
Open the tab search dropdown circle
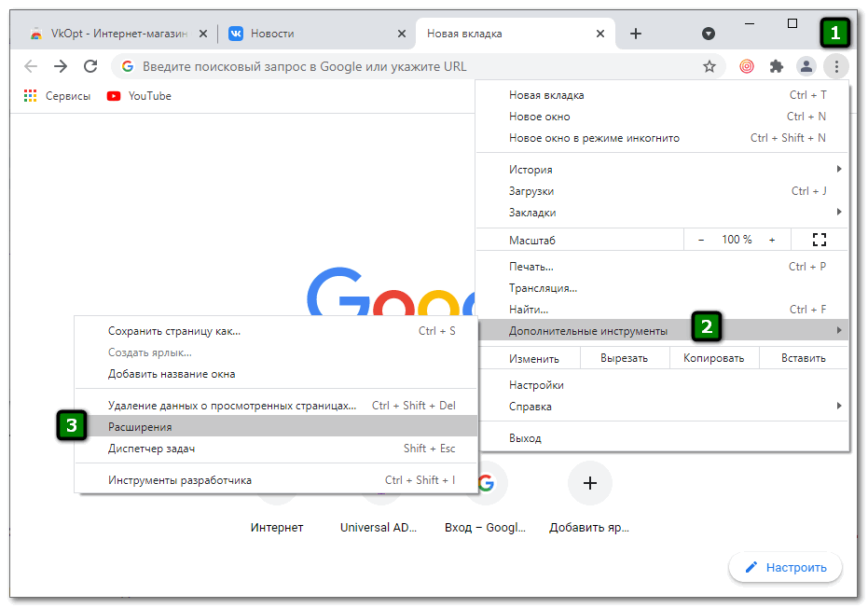708,34
